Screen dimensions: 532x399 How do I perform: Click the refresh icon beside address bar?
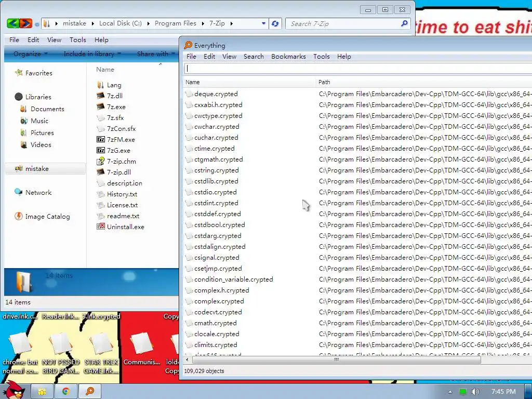275,23
